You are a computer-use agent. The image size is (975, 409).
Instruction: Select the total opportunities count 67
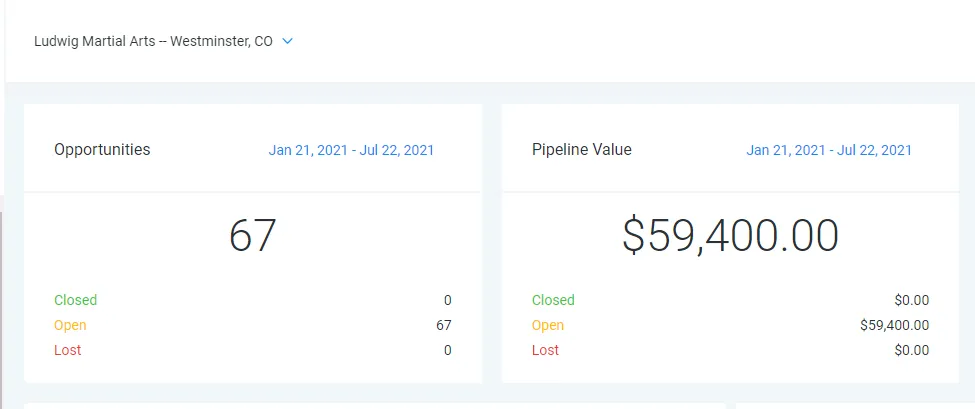[x=252, y=236]
